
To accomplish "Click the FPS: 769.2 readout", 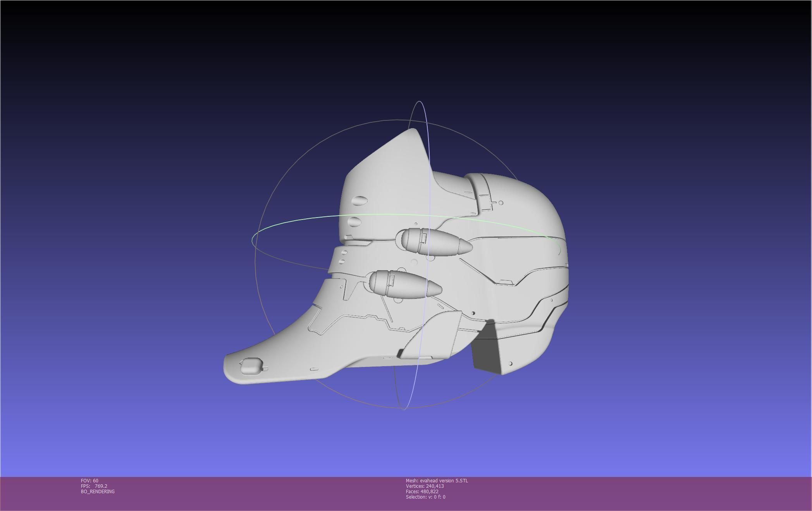I will [x=94, y=486].
